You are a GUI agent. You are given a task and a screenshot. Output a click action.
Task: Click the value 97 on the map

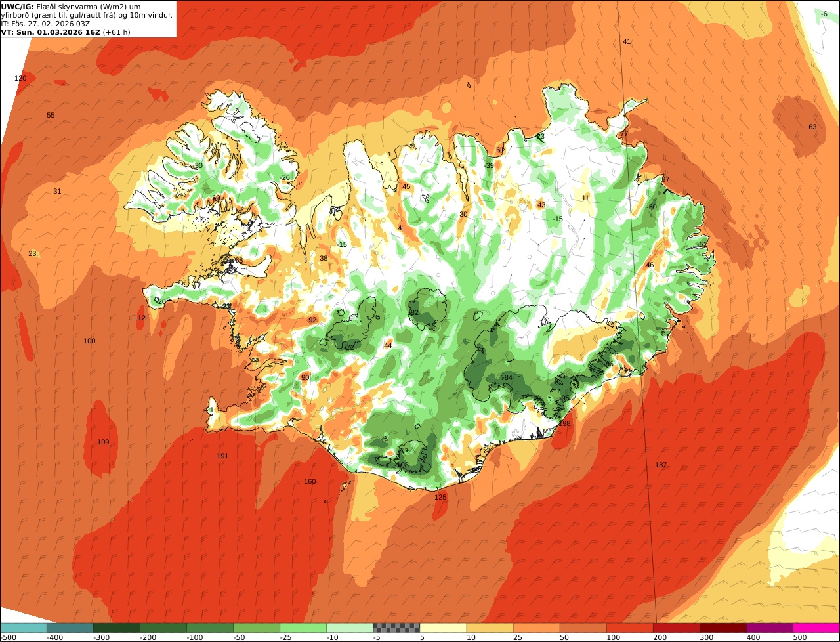pos(665,179)
